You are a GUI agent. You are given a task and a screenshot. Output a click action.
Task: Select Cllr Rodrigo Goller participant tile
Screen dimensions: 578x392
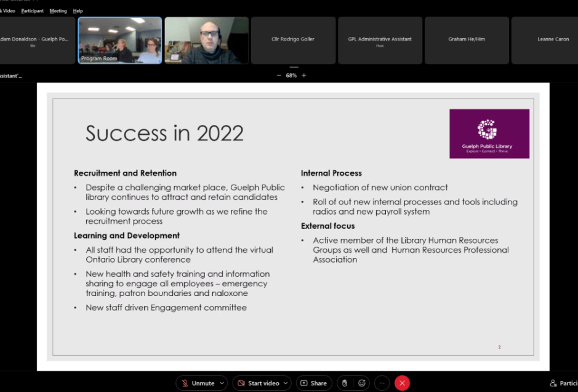click(293, 40)
